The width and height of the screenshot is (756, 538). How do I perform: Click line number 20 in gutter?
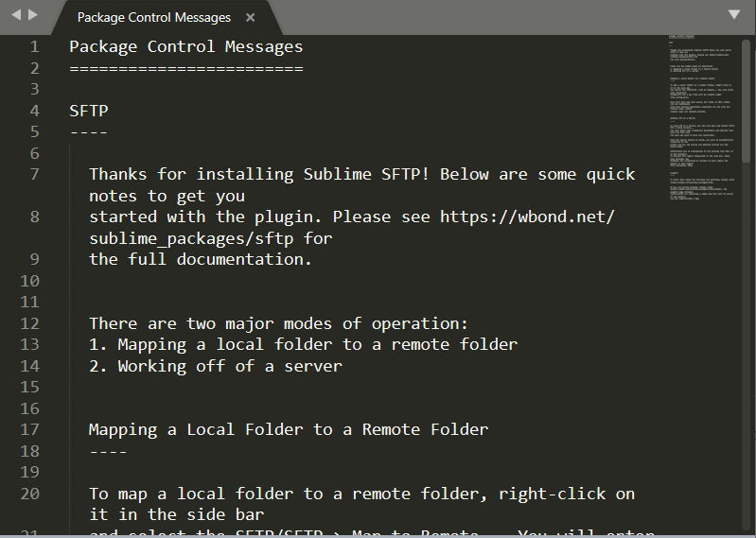29,494
